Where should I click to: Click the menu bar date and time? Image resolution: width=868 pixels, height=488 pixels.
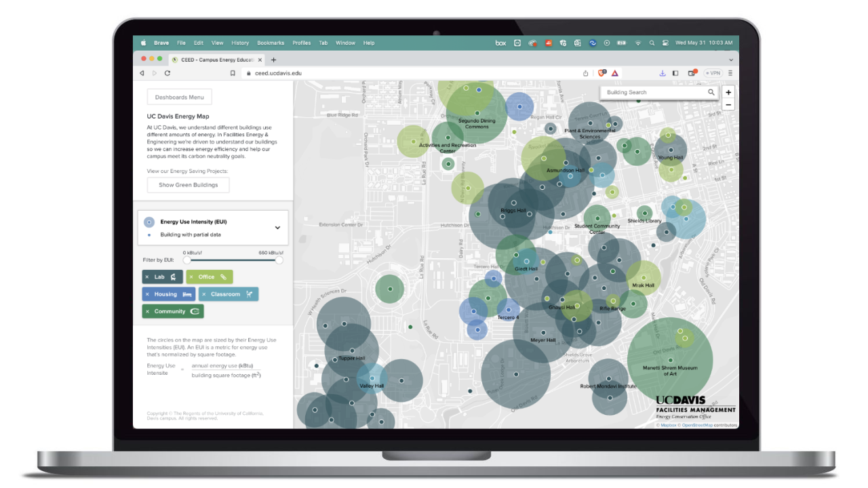click(x=704, y=43)
